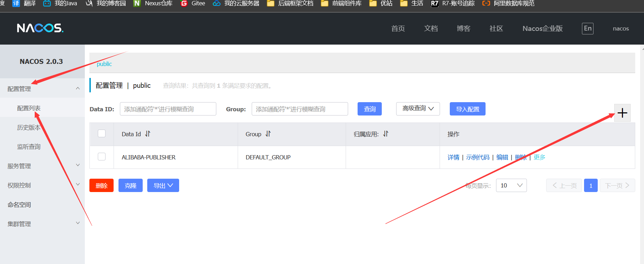Sort the table by Data Id
This screenshot has width=644, height=264.
coord(148,134)
